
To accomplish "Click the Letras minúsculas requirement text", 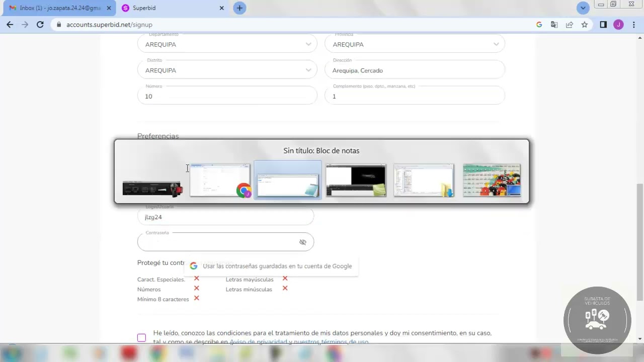I will click(x=249, y=289).
